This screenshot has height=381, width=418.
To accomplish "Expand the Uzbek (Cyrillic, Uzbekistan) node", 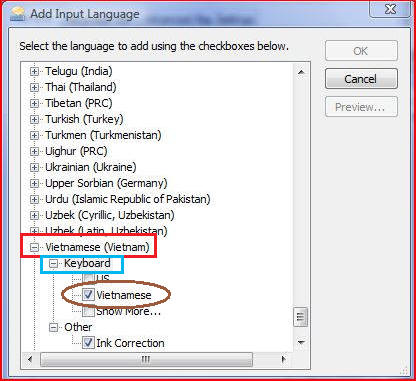I will (34, 215).
